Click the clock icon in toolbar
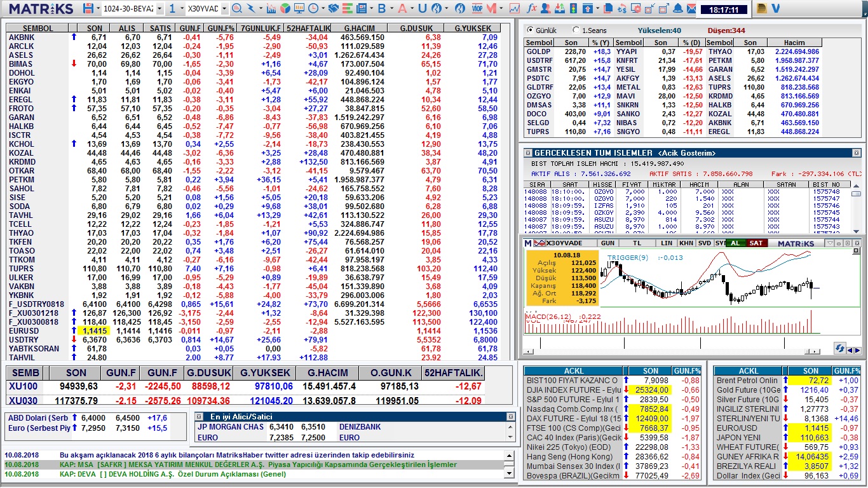The width and height of the screenshot is (868, 488). (x=313, y=8)
